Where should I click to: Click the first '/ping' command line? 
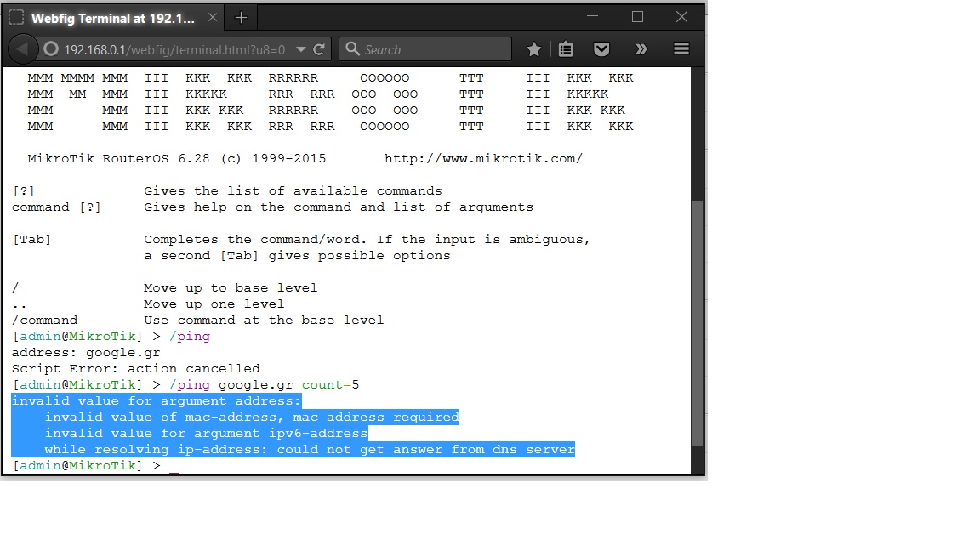pyautogui.click(x=111, y=336)
